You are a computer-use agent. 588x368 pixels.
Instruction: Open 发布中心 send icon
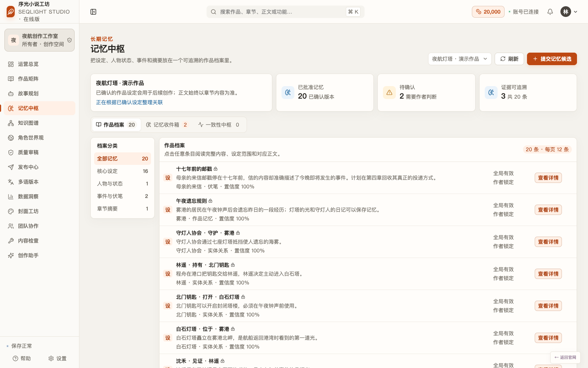point(11,167)
